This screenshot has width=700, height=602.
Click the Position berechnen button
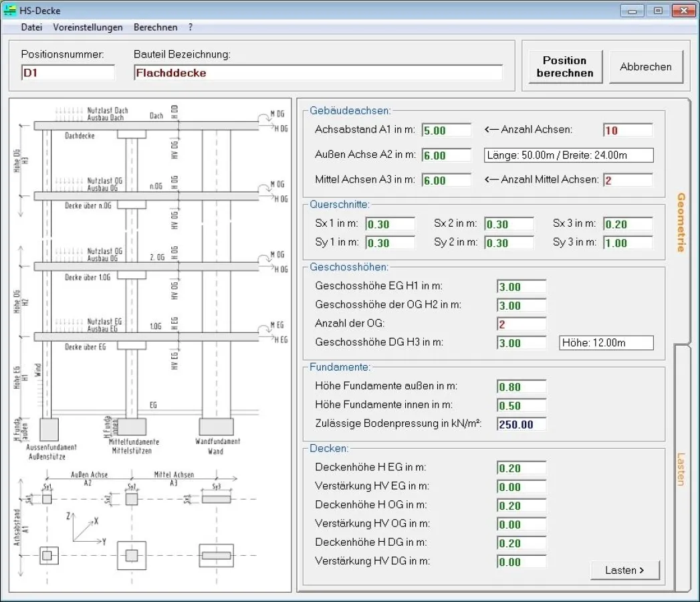click(x=565, y=66)
